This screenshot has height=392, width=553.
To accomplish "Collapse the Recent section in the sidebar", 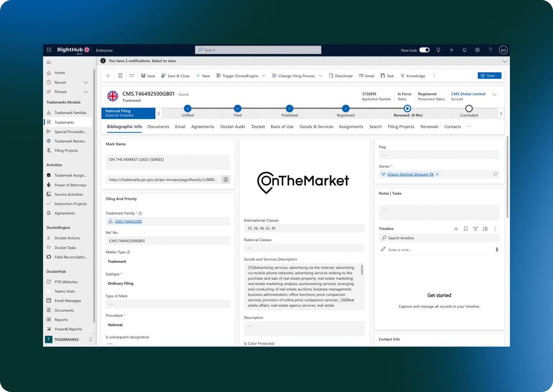I will [x=85, y=82].
